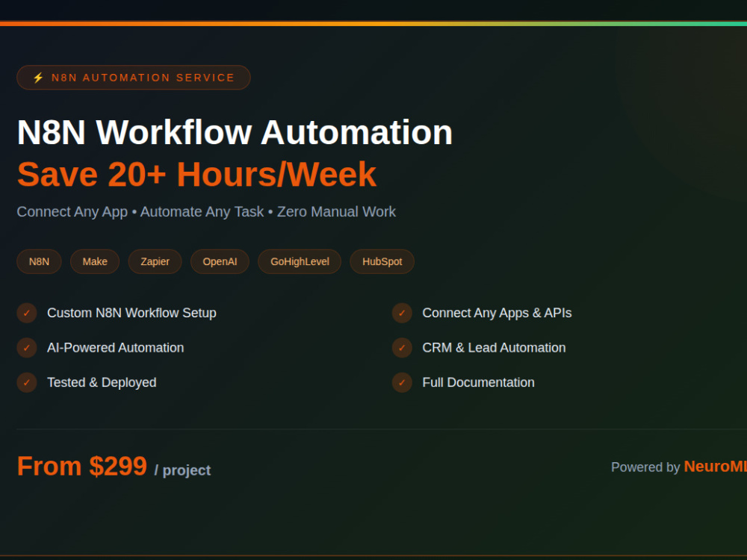The width and height of the screenshot is (747, 560).
Task: Click checkmark beside Connect Any Apps & APIs
Action: coord(402,313)
